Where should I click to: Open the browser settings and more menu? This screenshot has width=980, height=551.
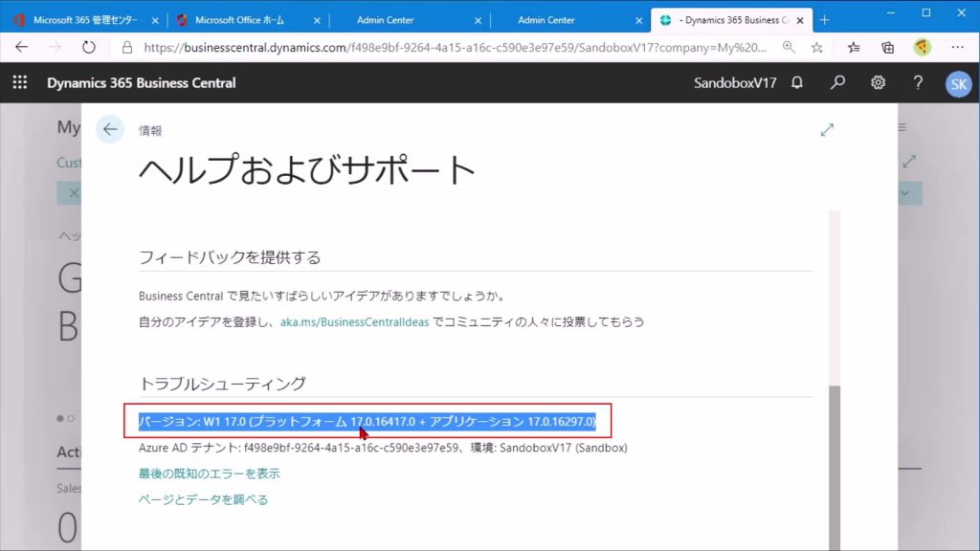(x=957, y=48)
